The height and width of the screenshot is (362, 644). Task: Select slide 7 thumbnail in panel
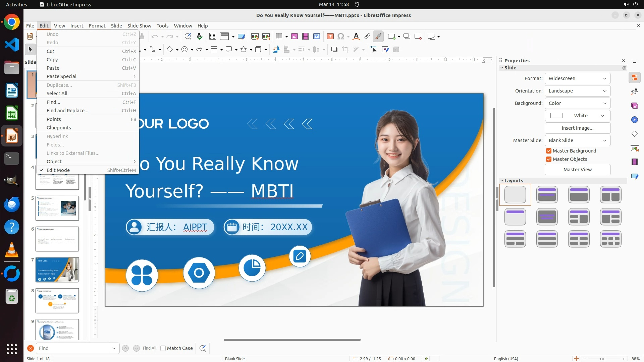click(57, 270)
